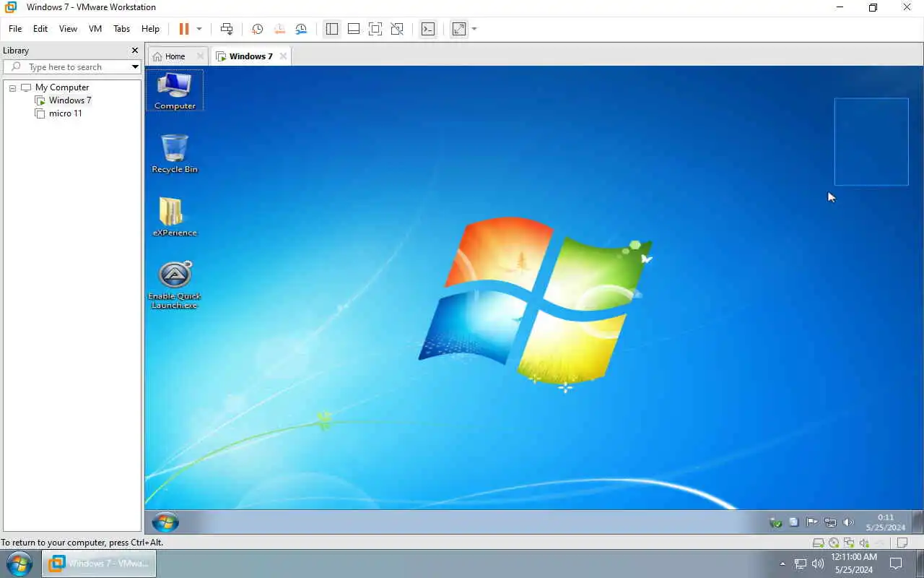This screenshot has height=578, width=924.
Task: Select the Recycle Bin icon in guest
Action: [x=175, y=153]
